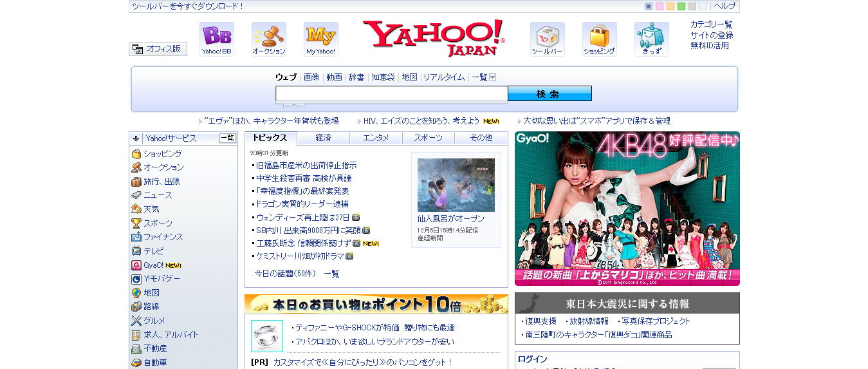Switch to the トピックス tab
Screen dimensions: 868x369
pos(270,138)
